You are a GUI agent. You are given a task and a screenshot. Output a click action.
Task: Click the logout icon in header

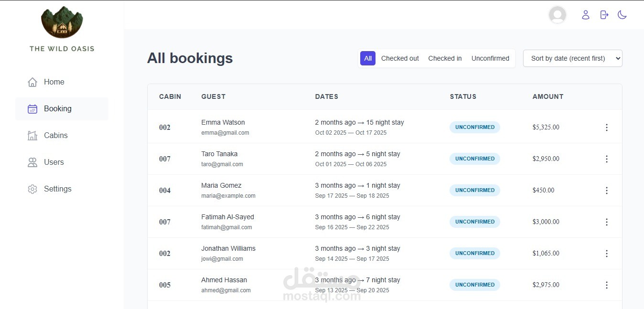pos(604,15)
